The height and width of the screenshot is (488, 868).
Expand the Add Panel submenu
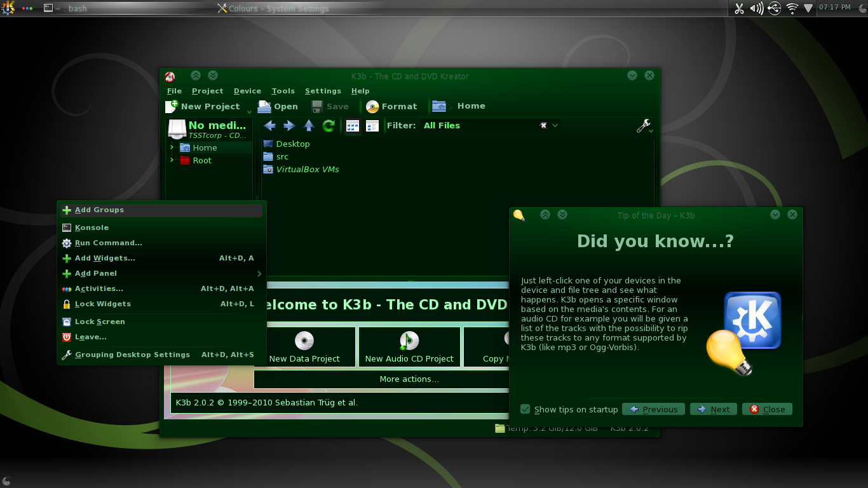tap(161, 273)
